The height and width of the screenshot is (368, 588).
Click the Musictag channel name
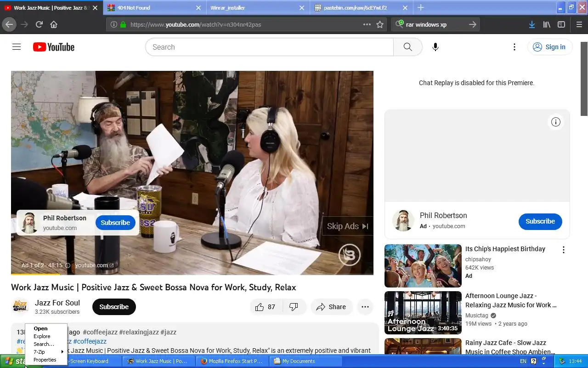click(x=477, y=316)
